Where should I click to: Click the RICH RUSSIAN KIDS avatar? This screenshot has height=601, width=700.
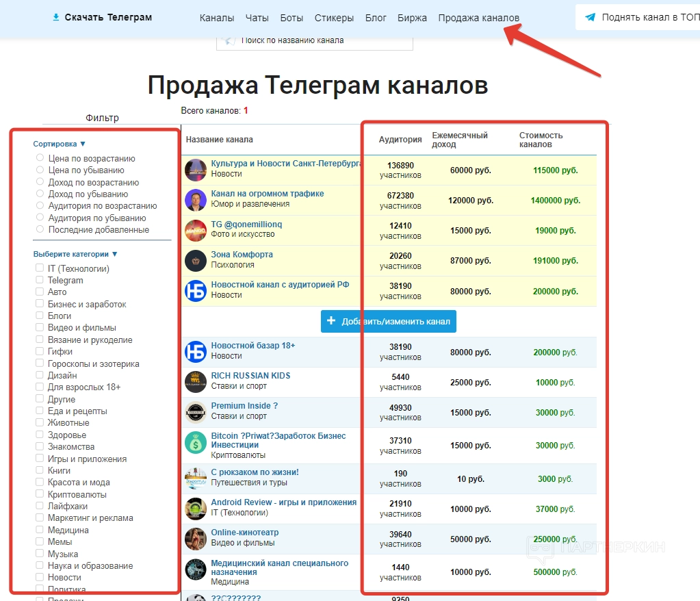pyautogui.click(x=196, y=382)
